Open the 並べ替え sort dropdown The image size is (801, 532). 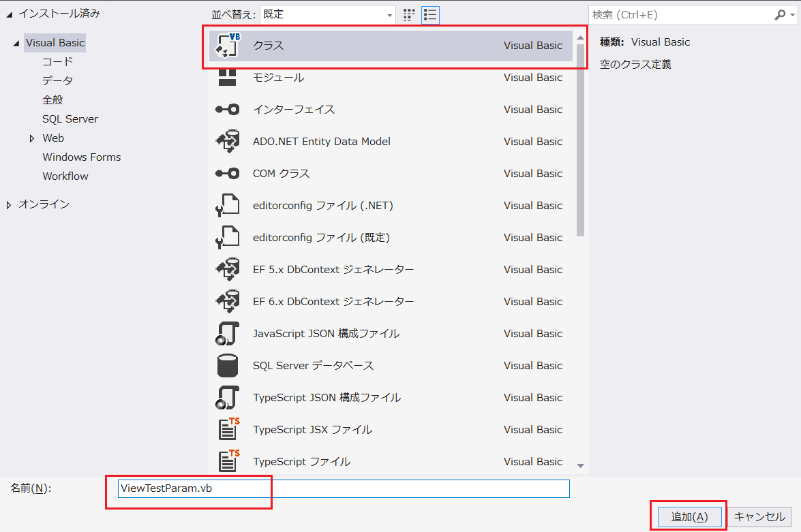coord(328,14)
